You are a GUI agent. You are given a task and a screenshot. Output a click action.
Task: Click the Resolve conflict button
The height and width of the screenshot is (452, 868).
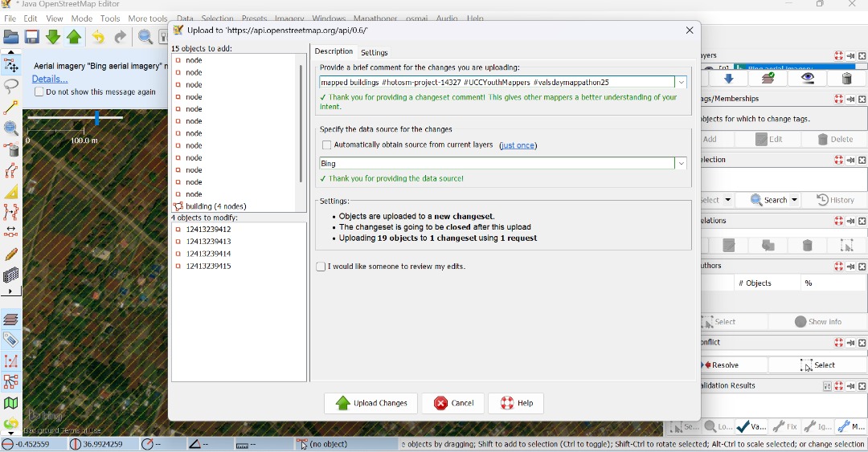(735, 365)
